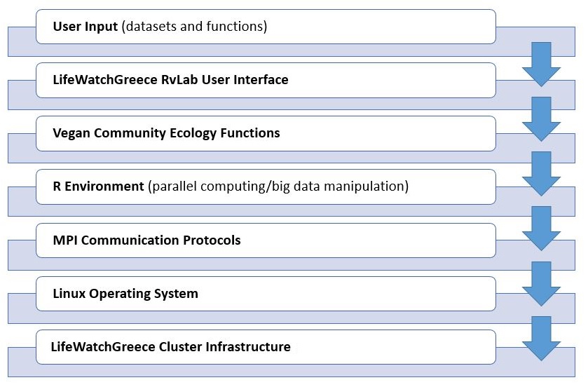
Task: Click the LifeWatchGreece Cluster Infrastructure box
Action: point(266,347)
